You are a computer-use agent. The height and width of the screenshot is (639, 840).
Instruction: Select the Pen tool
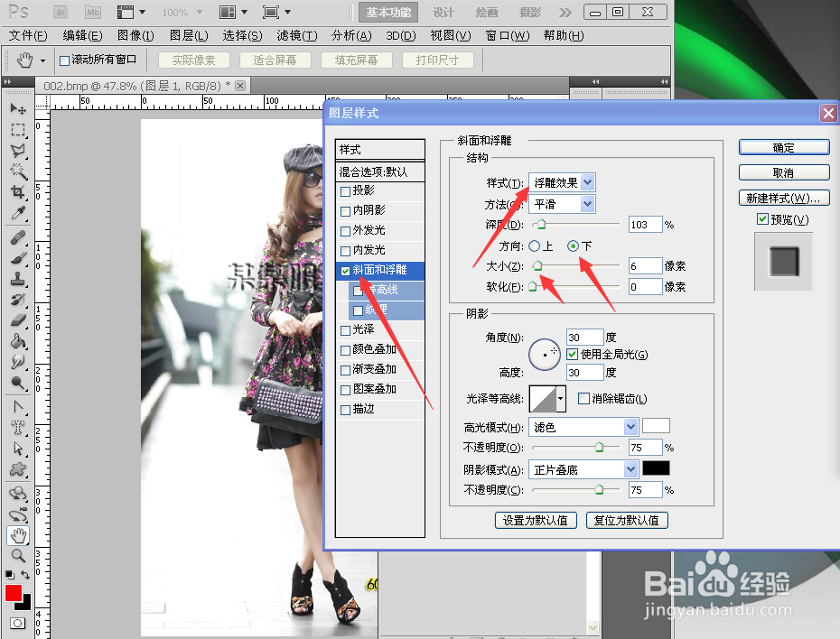click(18, 407)
